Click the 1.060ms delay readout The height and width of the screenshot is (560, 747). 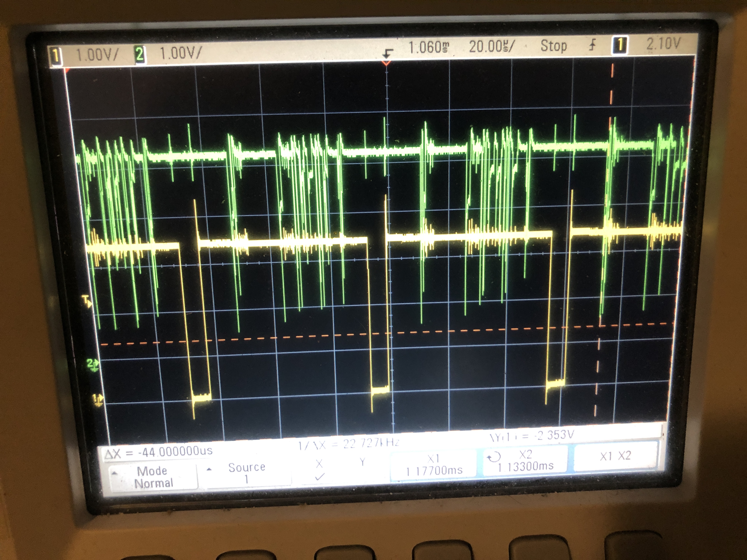coord(429,48)
